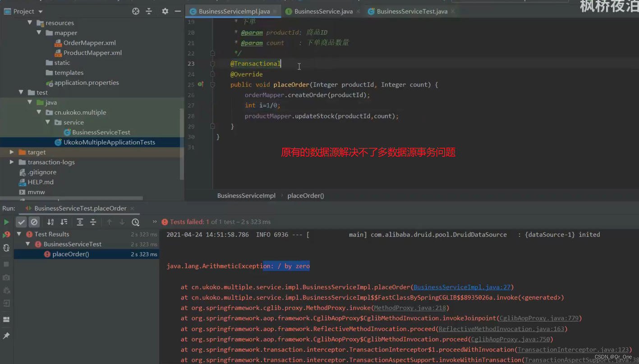Sort test results alphabetically

tap(51, 222)
